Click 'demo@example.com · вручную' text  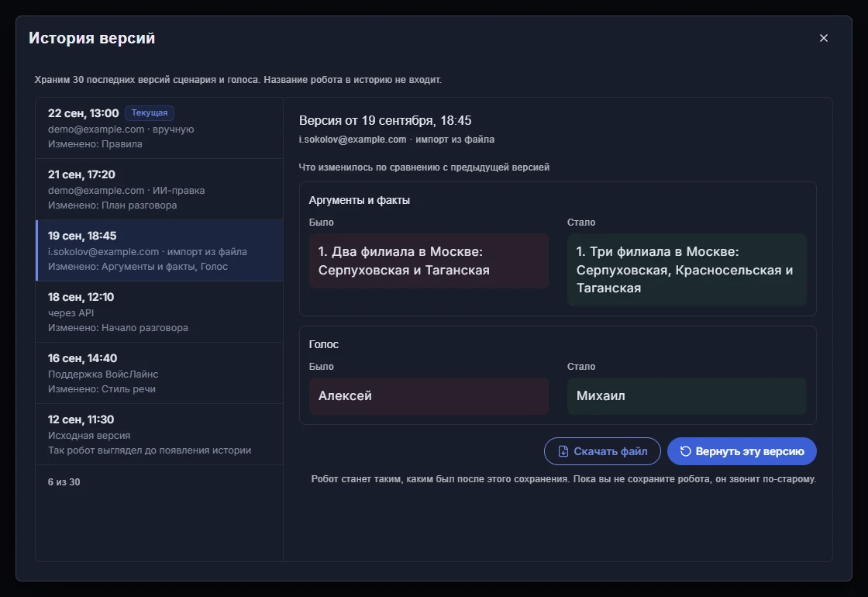[x=121, y=129]
